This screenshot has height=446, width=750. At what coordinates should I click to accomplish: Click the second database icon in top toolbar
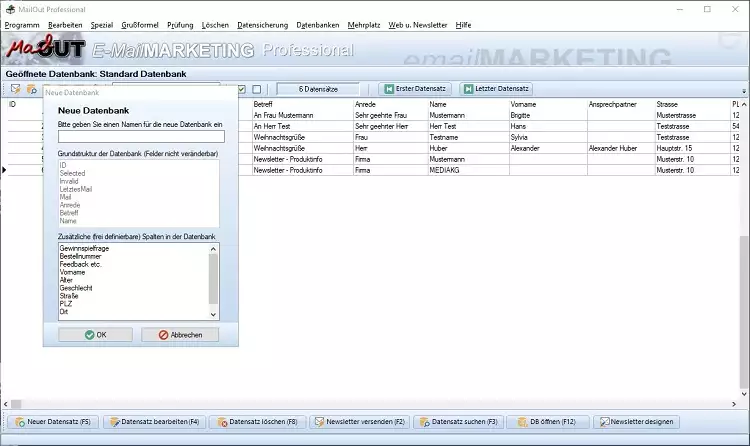click(x=32, y=89)
